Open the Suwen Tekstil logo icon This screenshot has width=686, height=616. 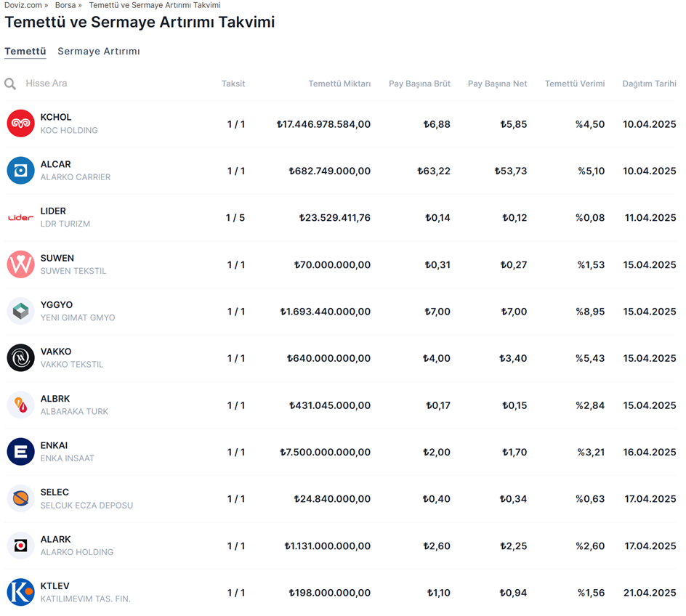[20, 264]
